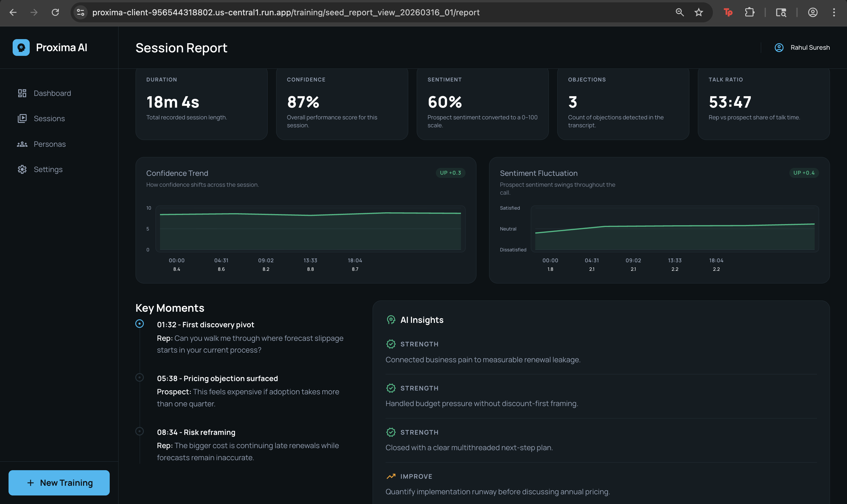Image resolution: width=847 pixels, height=504 pixels.
Task: Click the Proxima AI logo
Action: 21,47
